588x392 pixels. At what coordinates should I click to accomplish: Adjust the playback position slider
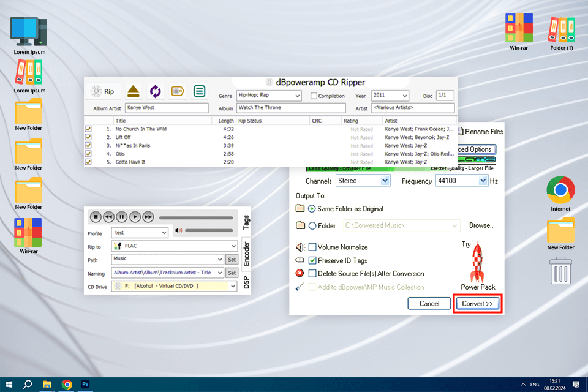(x=196, y=217)
